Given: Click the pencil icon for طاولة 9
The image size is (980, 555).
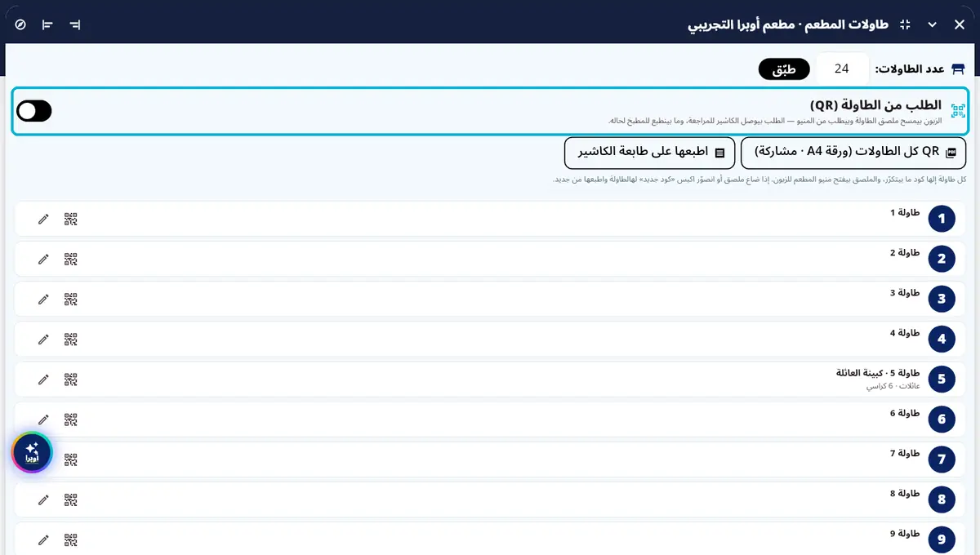Looking at the screenshot, I should [43, 539].
